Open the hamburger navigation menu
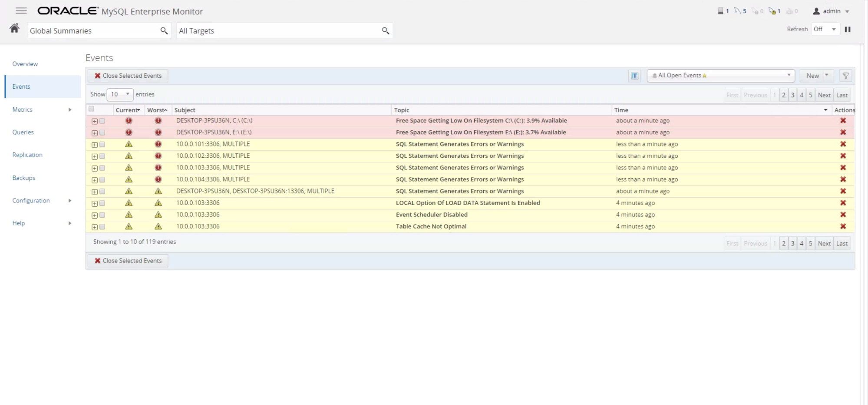This screenshot has width=868, height=405. pyautogui.click(x=21, y=11)
